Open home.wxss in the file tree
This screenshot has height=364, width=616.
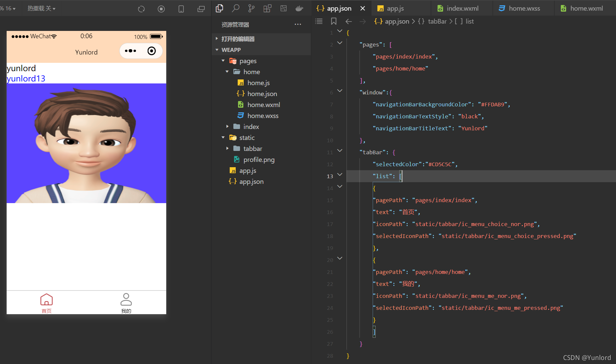(263, 116)
